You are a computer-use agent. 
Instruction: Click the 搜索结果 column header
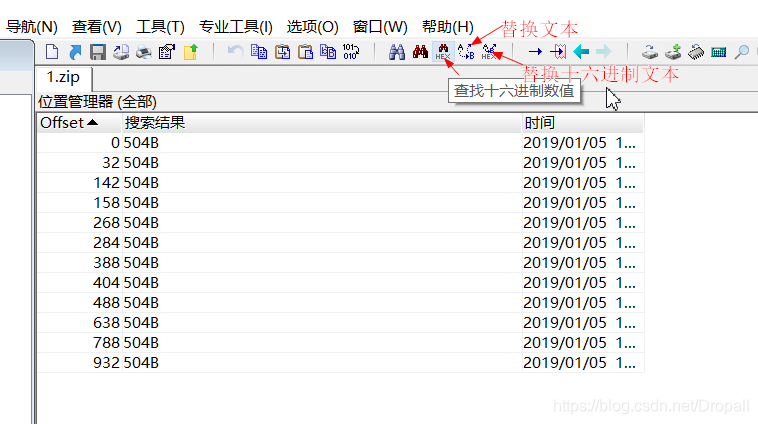click(322, 123)
